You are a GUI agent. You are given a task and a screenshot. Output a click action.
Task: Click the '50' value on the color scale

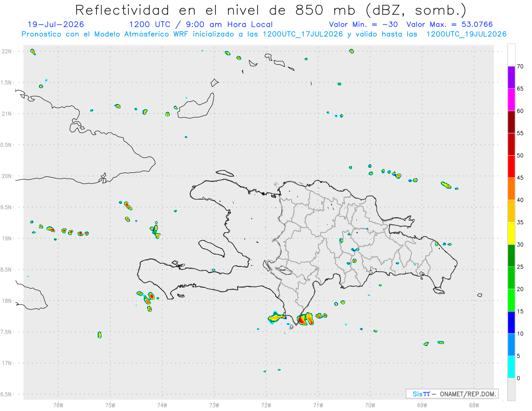coord(520,156)
